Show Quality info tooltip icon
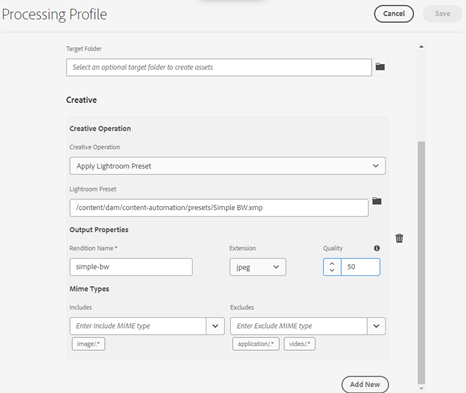The image size is (466, 393). click(x=377, y=248)
